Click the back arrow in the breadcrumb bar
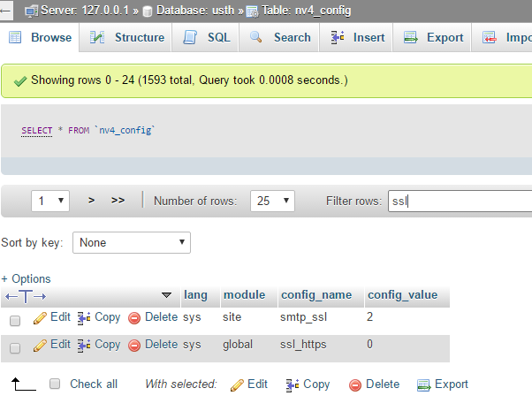The width and height of the screenshot is (532, 411). point(5,11)
